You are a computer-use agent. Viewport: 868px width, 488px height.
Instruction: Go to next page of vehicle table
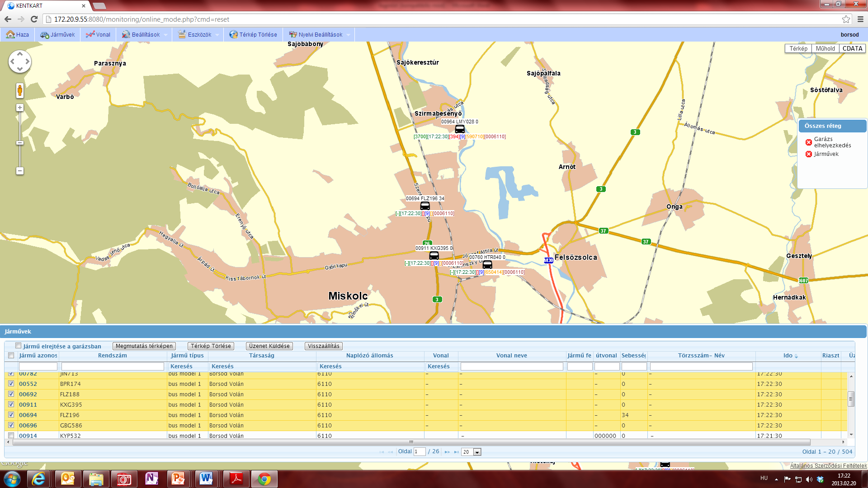click(447, 452)
